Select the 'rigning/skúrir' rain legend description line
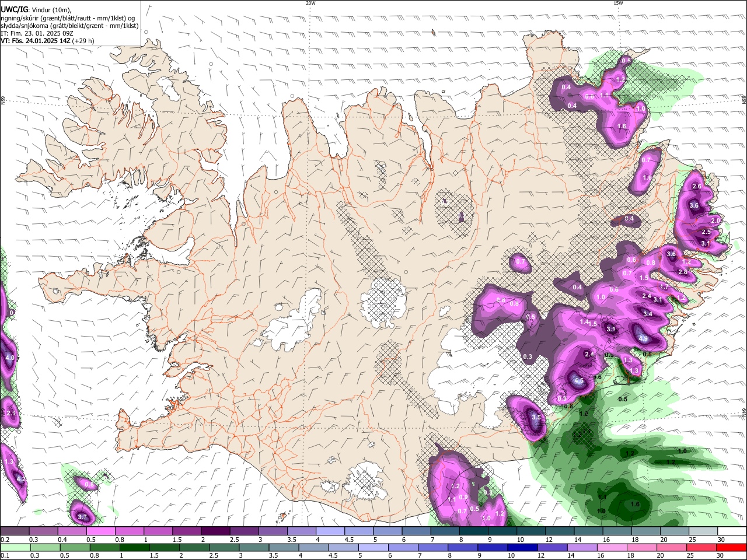The height and width of the screenshot is (560, 747). click(x=67, y=17)
